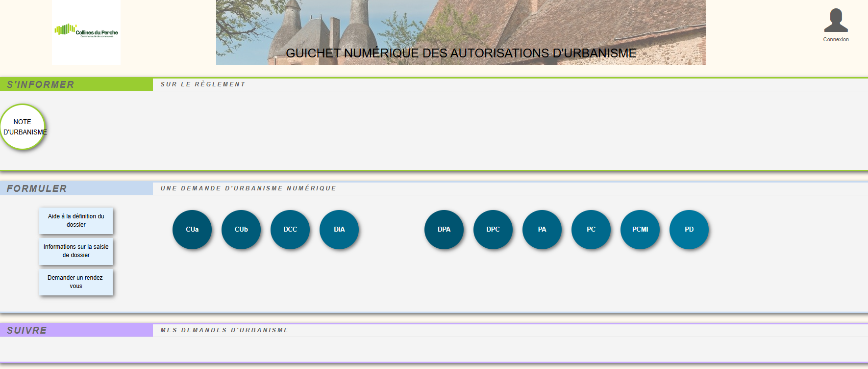Select the CUa request circle
868x369 pixels.
pos(192,230)
